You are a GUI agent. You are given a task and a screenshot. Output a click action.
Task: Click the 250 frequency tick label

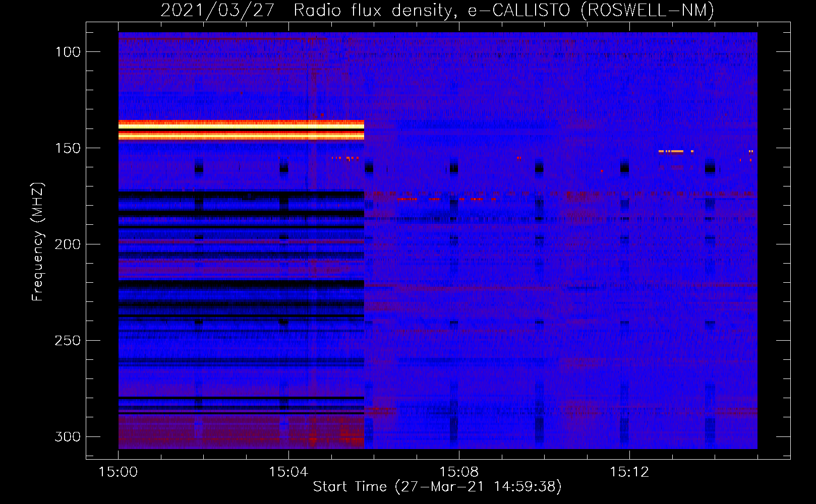click(68, 341)
